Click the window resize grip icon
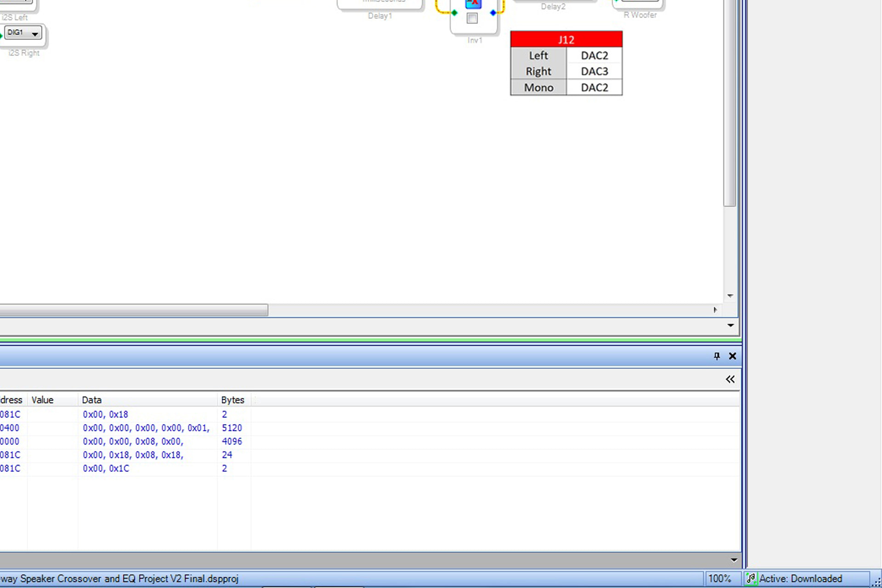This screenshot has height=588, width=882. click(876, 582)
